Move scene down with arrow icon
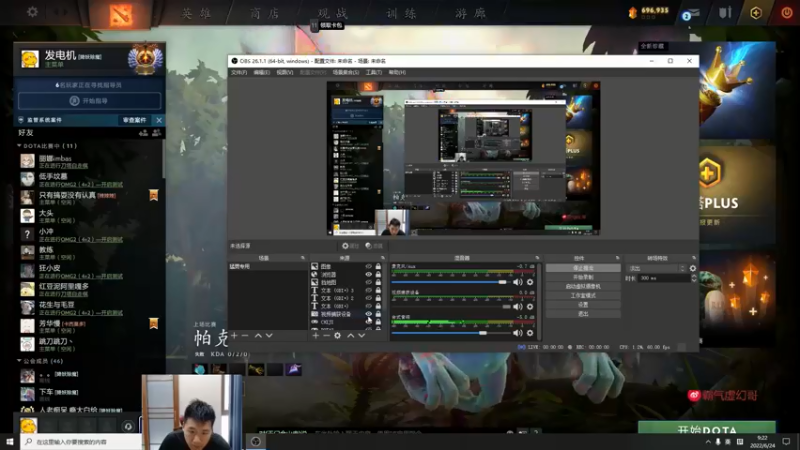Viewport: 800px width, 450px height. pos(269,335)
